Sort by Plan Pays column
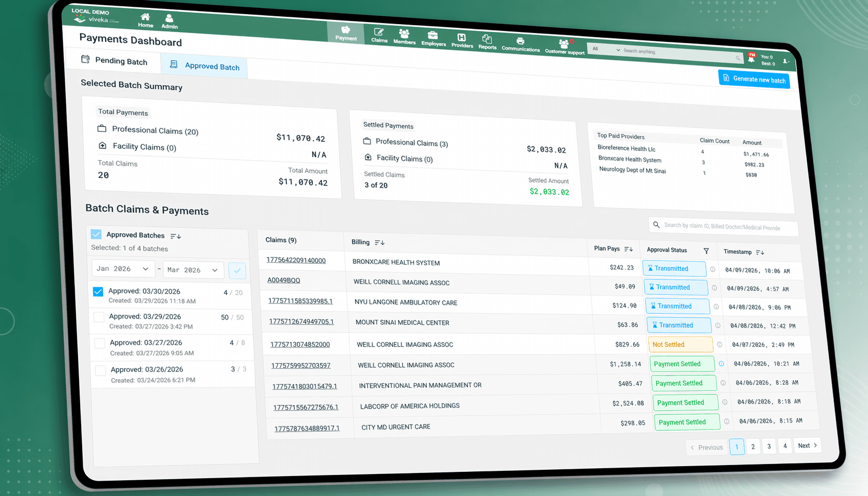The height and width of the screenshot is (496, 868). coord(628,249)
